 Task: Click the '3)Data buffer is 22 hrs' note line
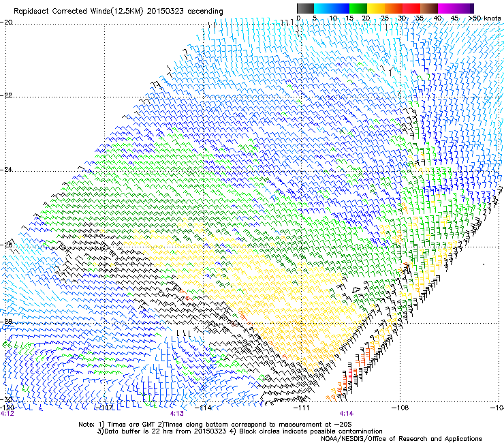coord(240,431)
